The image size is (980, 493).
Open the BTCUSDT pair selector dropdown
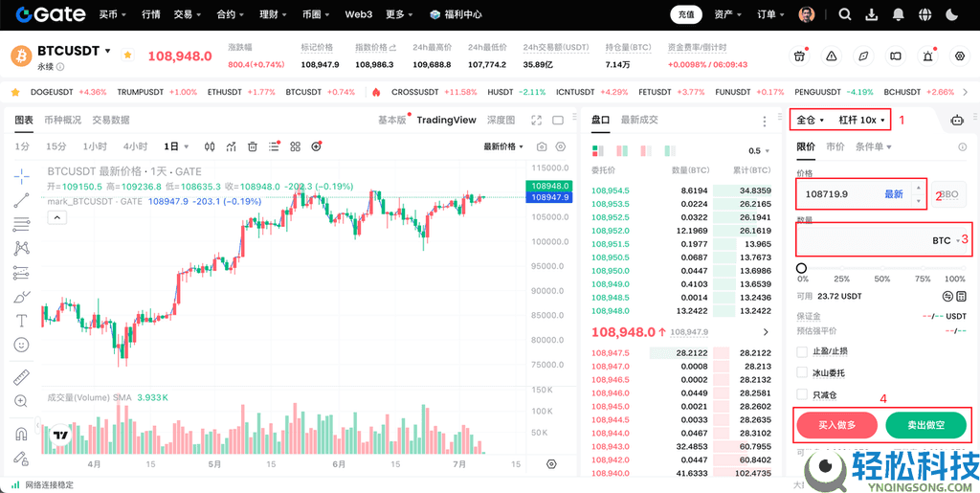coord(75,51)
